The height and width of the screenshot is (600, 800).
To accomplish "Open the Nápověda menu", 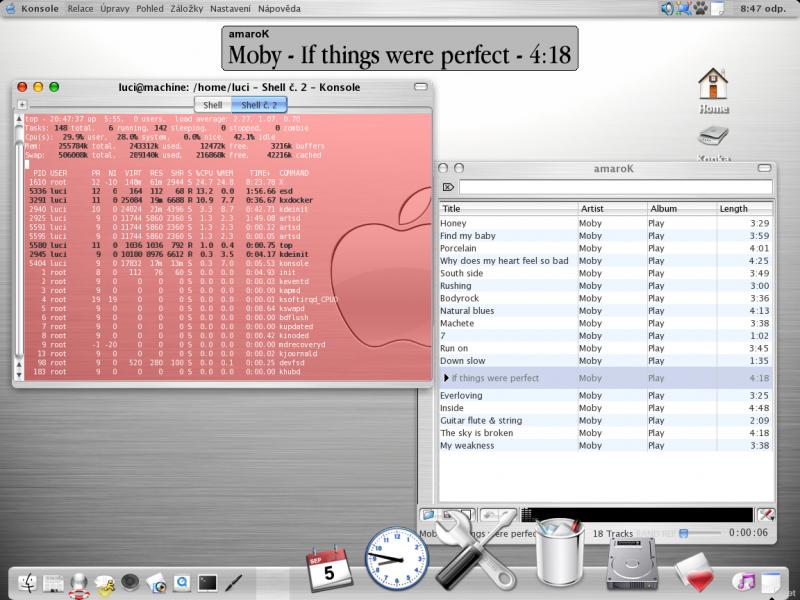I will click(279, 9).
